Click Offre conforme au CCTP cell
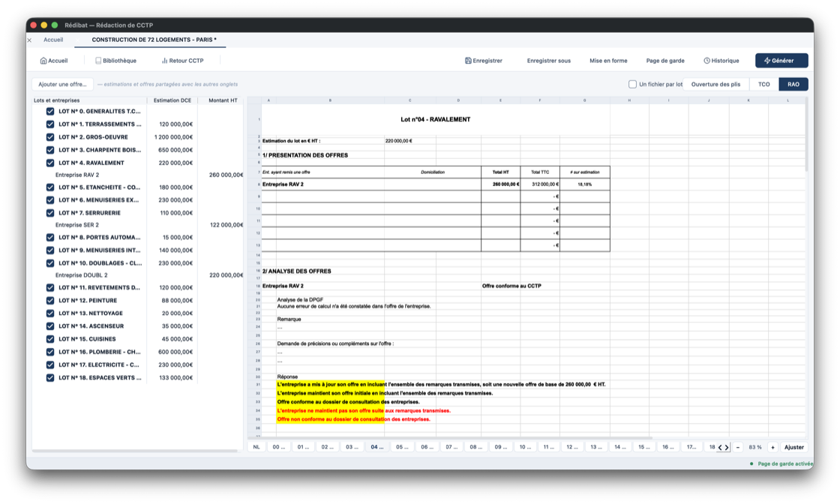The height and width of the screenshot is (504, 840). click(x=511, y=286)
